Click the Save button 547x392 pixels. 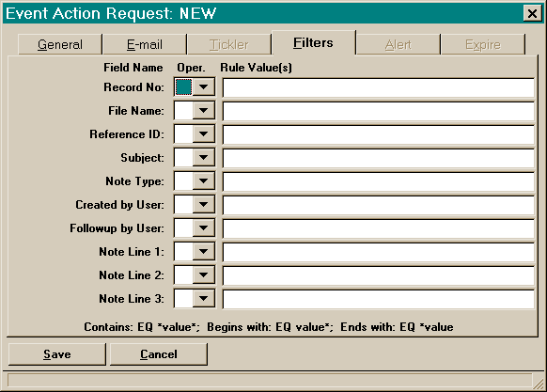pos(57,354)
